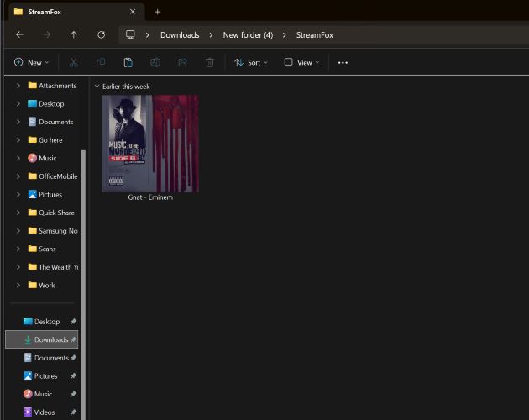Click the Share icon in toolbar
The width and height of the screenshot is (529, 420).
(x=182, y=62)
